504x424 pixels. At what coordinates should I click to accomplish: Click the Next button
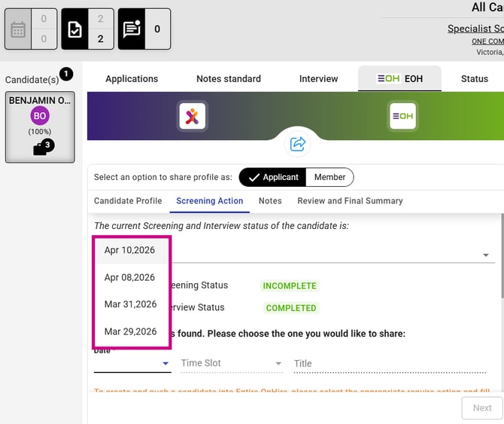click(482, 408)
